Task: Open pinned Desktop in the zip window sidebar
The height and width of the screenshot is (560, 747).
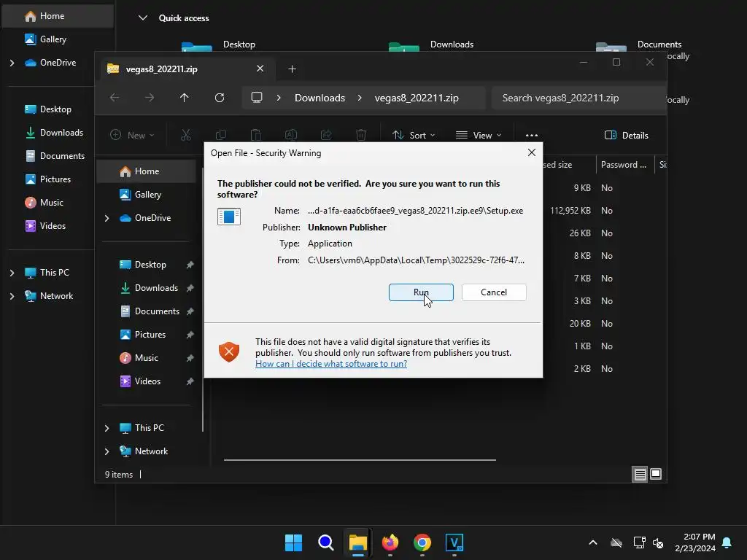Action: [x=150, y=265]
